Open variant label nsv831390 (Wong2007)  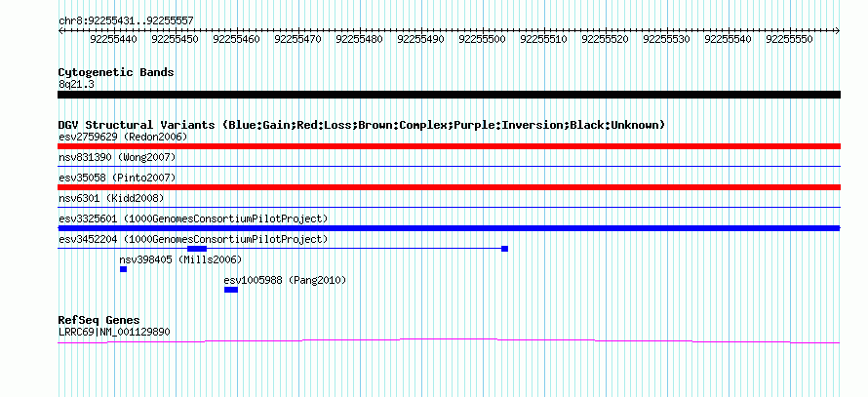click(x=117, y=157)
